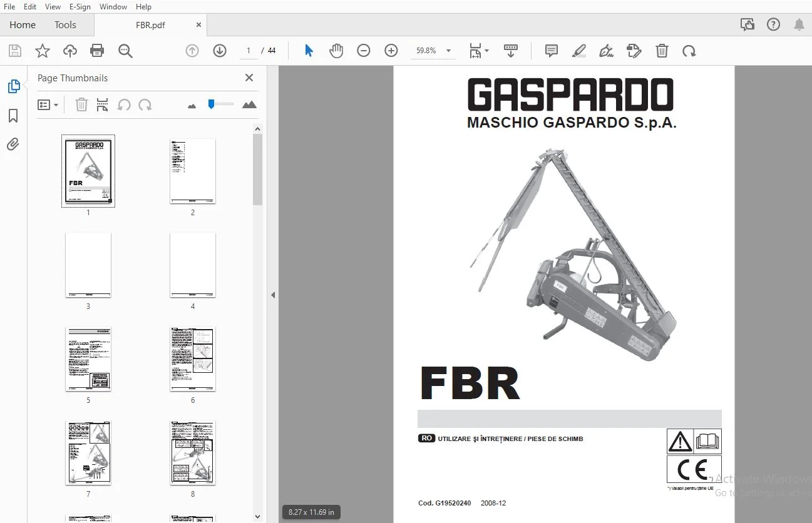
Task: Reduce thumbnail size with the small mountain icon
Action: (192, 106)
